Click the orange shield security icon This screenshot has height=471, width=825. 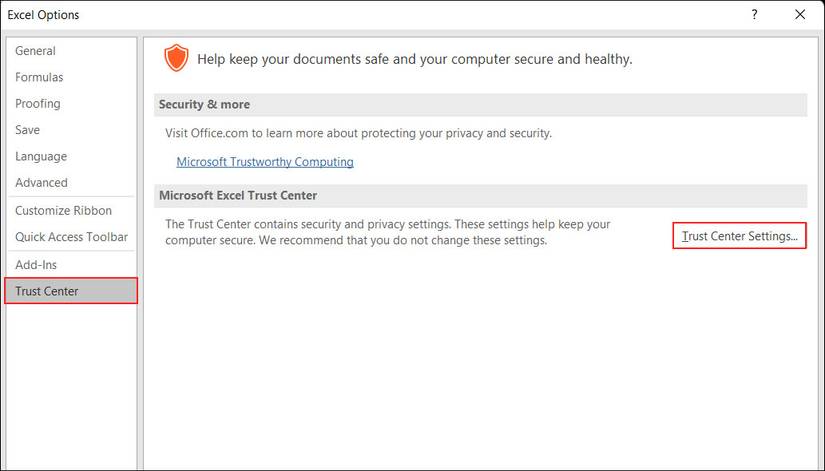[x=176, y=59]
